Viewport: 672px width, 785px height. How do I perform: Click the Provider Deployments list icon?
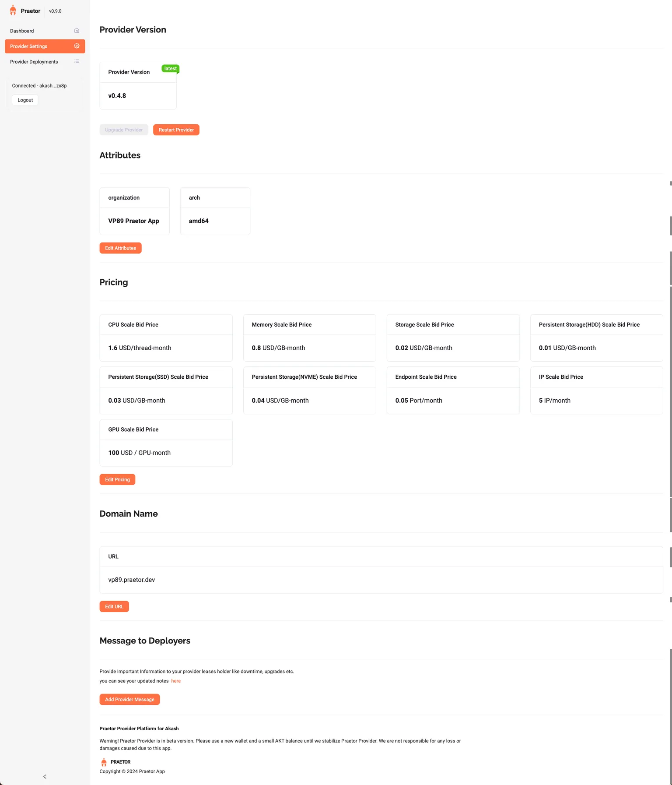tap(77, 62)
